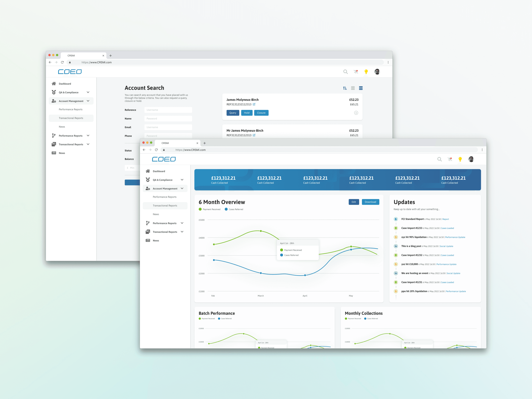Expand Performance Reports chevron in front sidebar
532x399 pixels.
point(182,223)
